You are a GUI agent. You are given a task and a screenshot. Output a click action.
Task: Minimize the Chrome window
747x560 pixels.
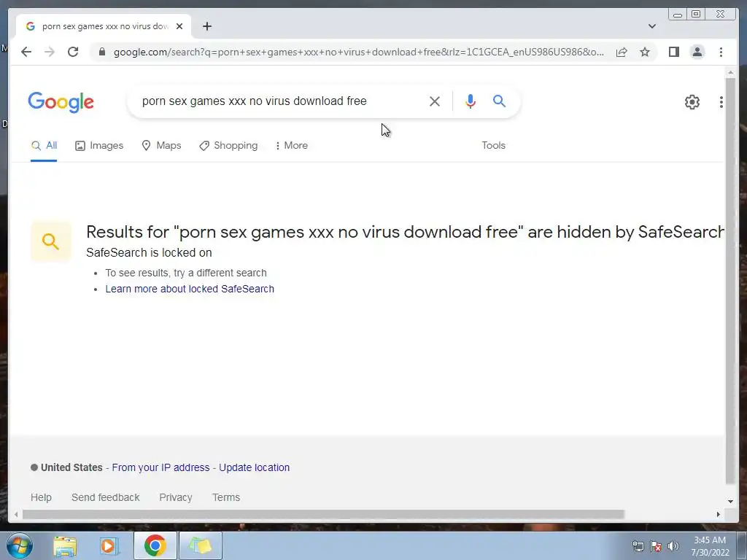(678, 15)
